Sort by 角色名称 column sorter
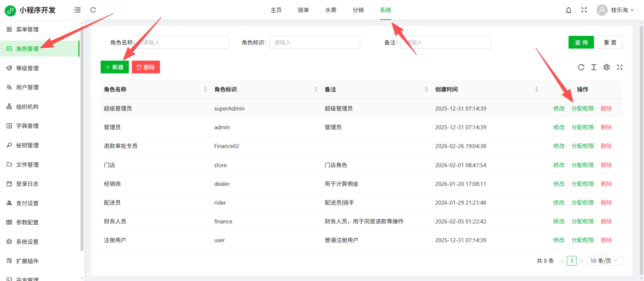 point(205,89)
